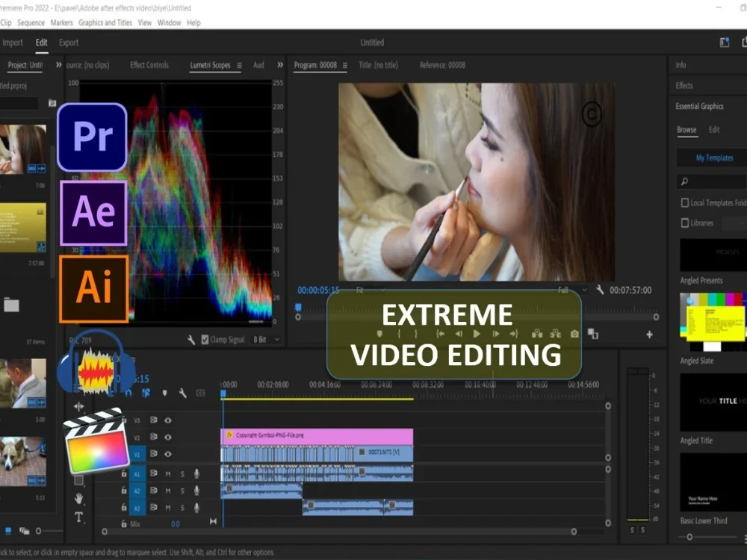Mute audio track A2

click(167, 491)
